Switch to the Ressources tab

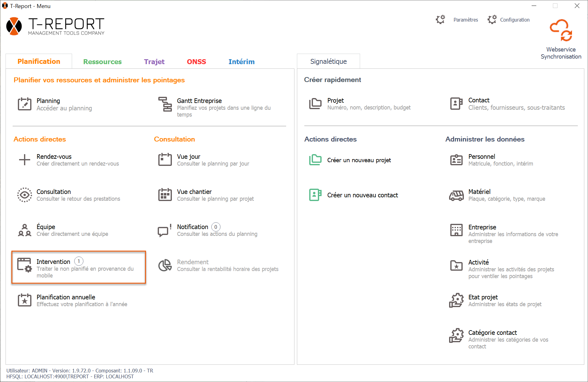pos(102,62)
